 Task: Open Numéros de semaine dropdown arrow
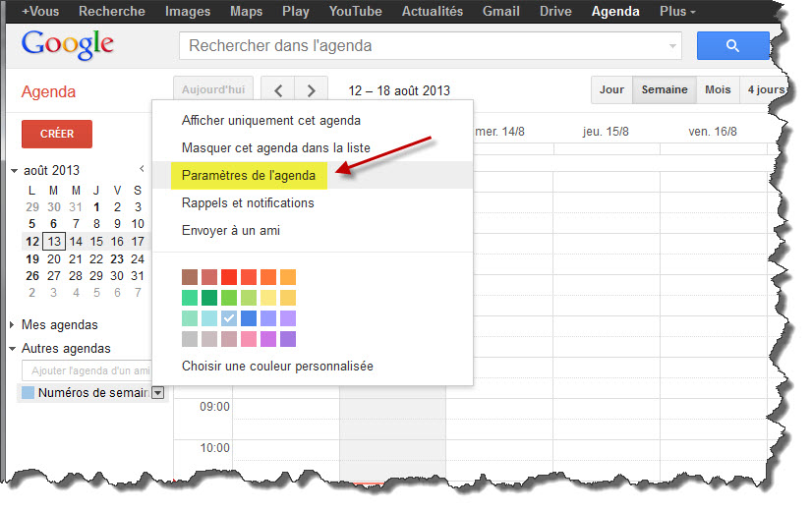[158, 393]
